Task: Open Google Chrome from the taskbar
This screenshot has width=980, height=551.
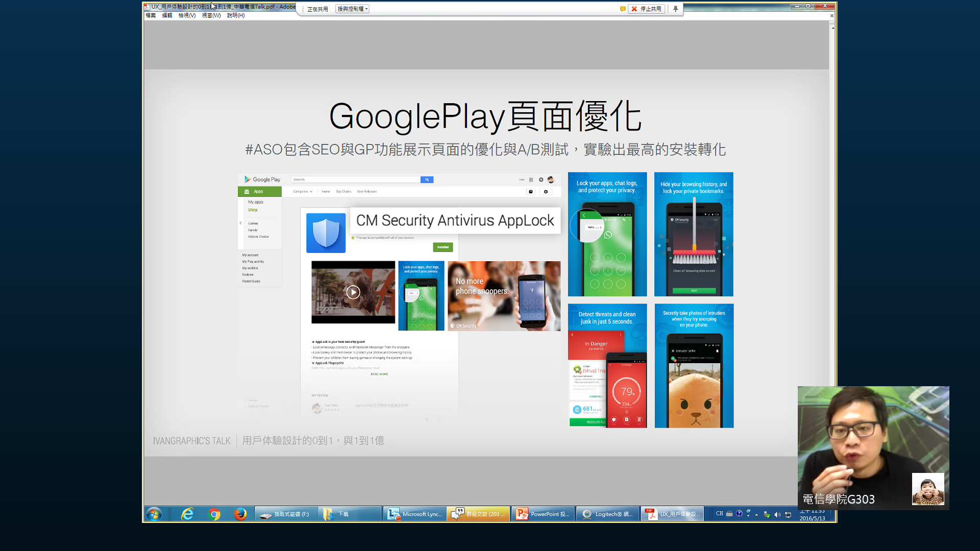Action: coord(214,514)
